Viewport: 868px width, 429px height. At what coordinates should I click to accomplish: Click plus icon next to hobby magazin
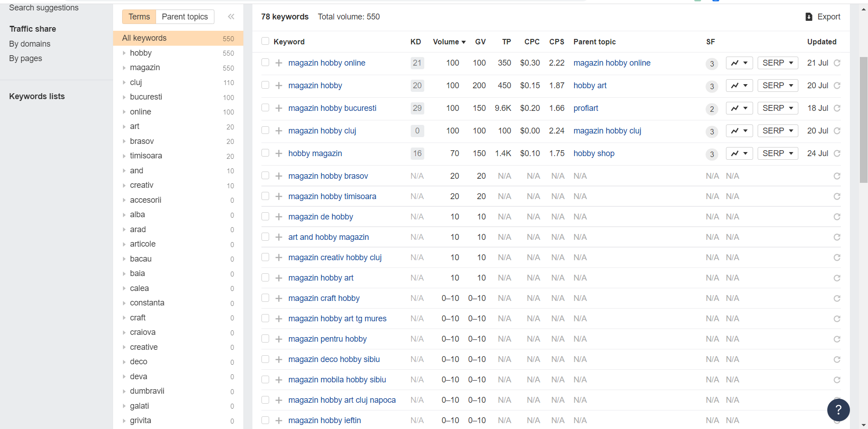279,153
